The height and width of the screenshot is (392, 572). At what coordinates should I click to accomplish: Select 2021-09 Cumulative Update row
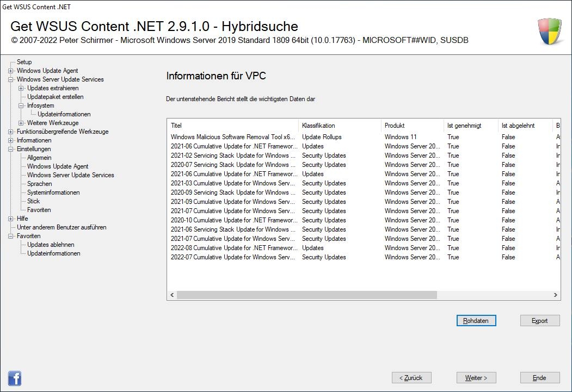[364, 202]
